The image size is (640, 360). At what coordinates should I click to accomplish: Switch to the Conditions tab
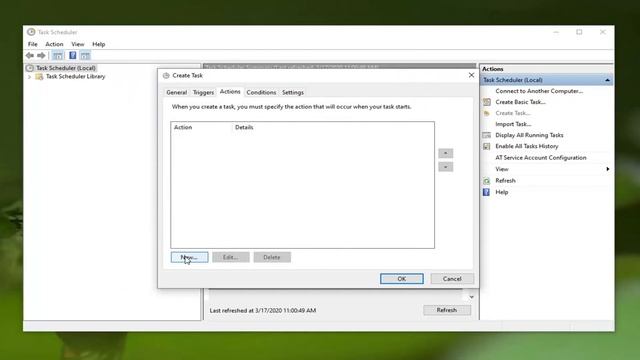pos(261,93)
